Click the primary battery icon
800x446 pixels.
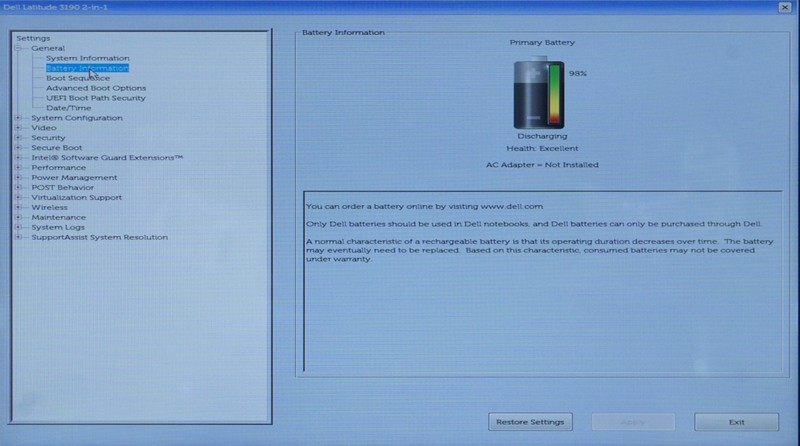(x=539, y=93)
